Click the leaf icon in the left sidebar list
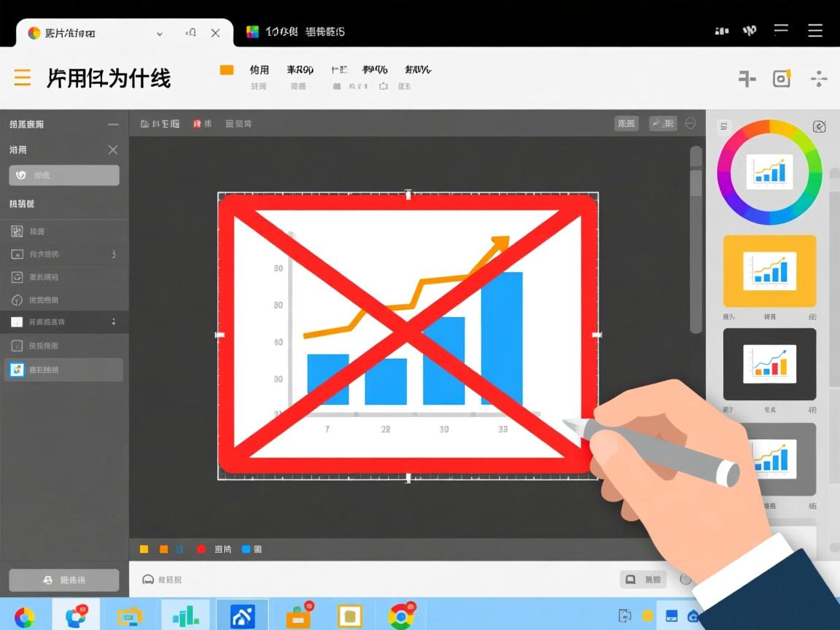This screenshot has height=630, width=840. (17, 300)
